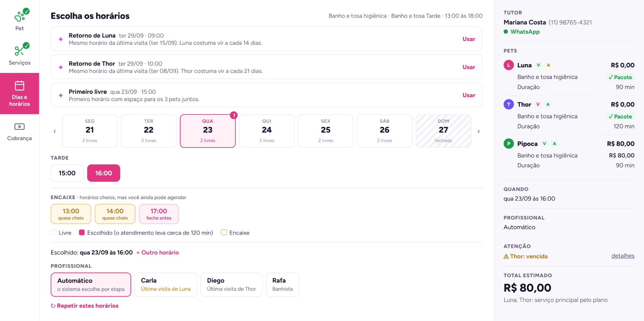The height and width of the screenshot is (321, 644).
Task: Click the sparkle icon beside Retorno de Thor
Action: (61, 67)
